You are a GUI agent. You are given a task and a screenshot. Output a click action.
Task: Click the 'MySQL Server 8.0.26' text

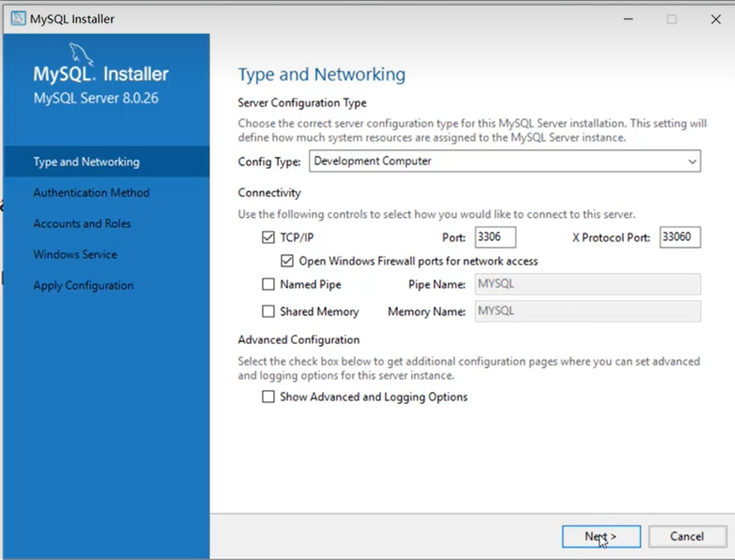(x=96, y=98)
